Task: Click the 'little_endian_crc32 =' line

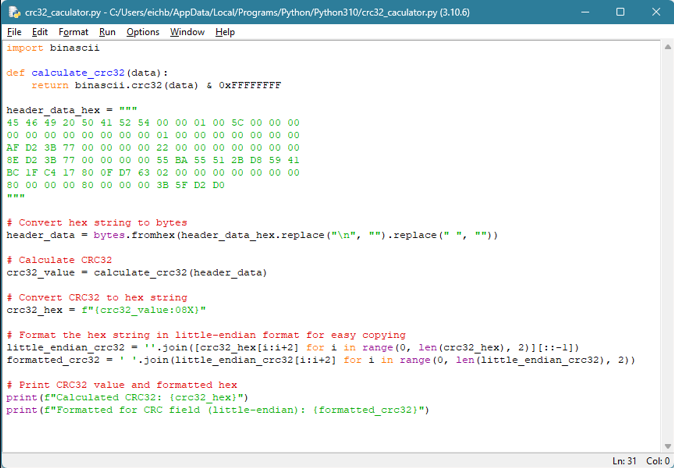Action: point(293,347)
